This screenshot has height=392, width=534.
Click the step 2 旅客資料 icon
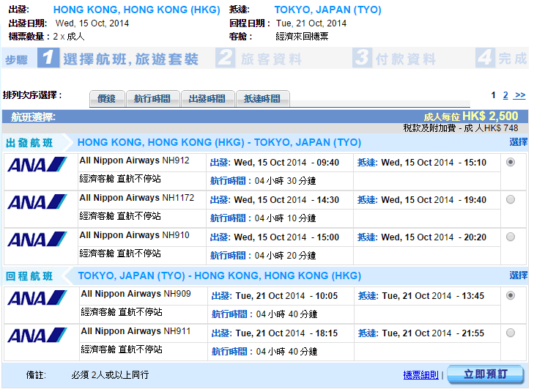pyautogui.click(x=226, y=59)
